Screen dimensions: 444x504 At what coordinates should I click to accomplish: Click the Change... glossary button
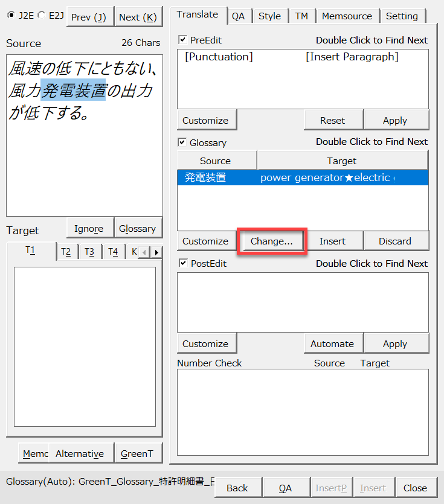click(x=271, y=241)
